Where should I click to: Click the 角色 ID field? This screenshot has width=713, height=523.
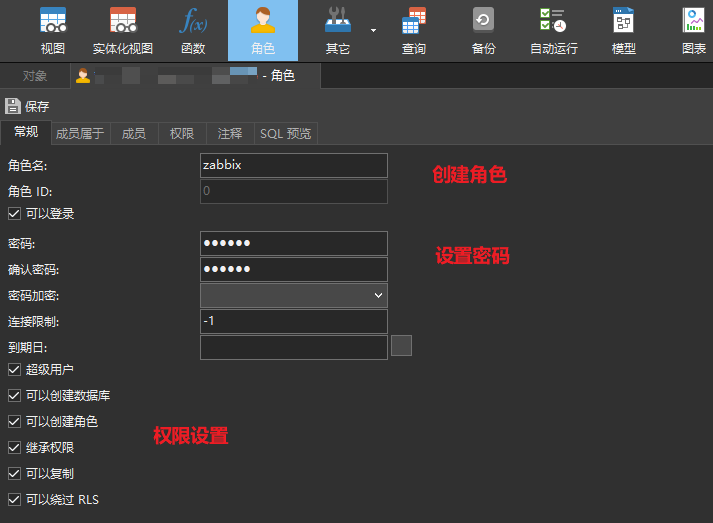pos(294,191)
